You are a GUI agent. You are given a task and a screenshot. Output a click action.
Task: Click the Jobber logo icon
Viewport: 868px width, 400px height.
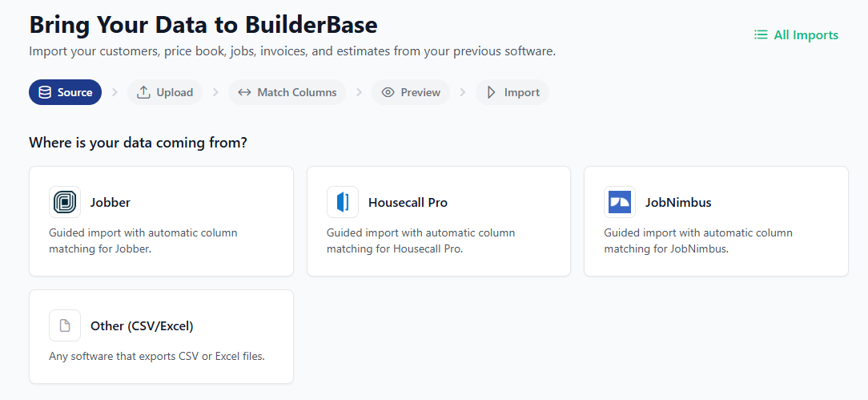[x=65, y=202]
